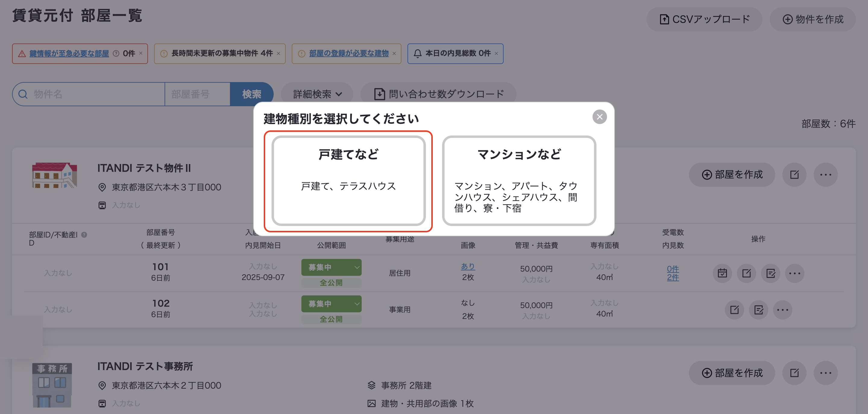Click the edit icon in room 102 row
868x414 pixels.
pos(734,309)
